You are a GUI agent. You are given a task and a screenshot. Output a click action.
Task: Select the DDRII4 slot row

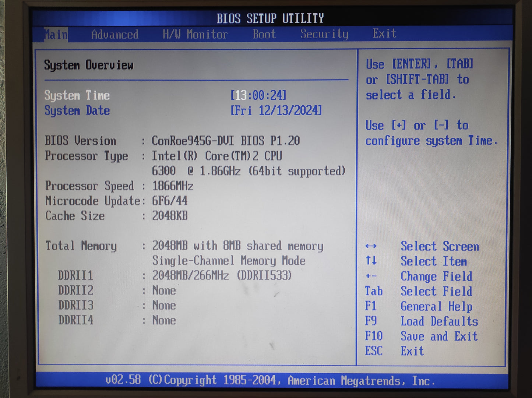coord(75,320)
